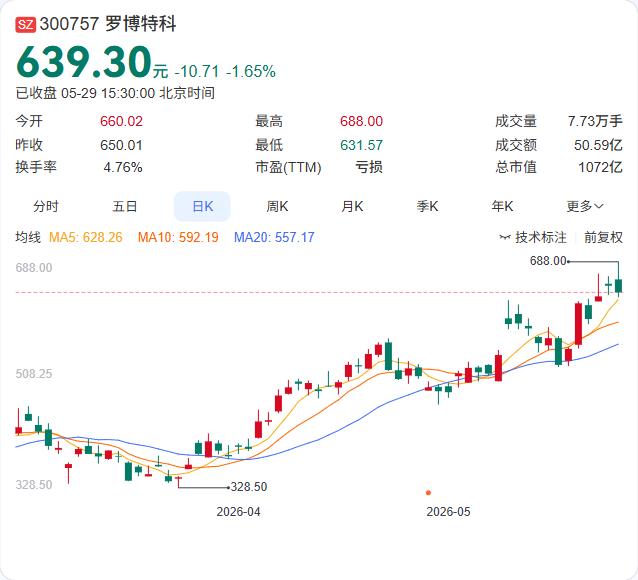This screenshot has width=638, height=580.
Task: Click the 最低 value 631.57
Action: 361,145
